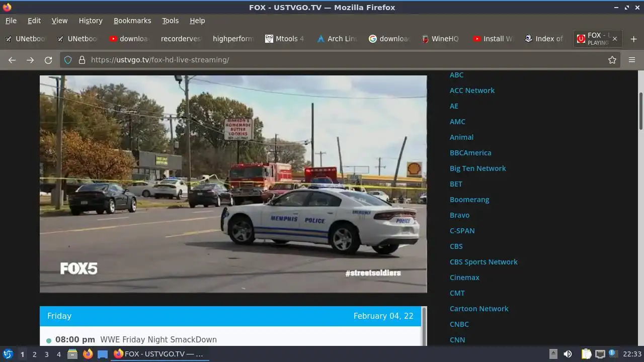Screen dimensions: 644x362
Task: Switch to the Install W YouTube tab
Action: click(493, 39)
